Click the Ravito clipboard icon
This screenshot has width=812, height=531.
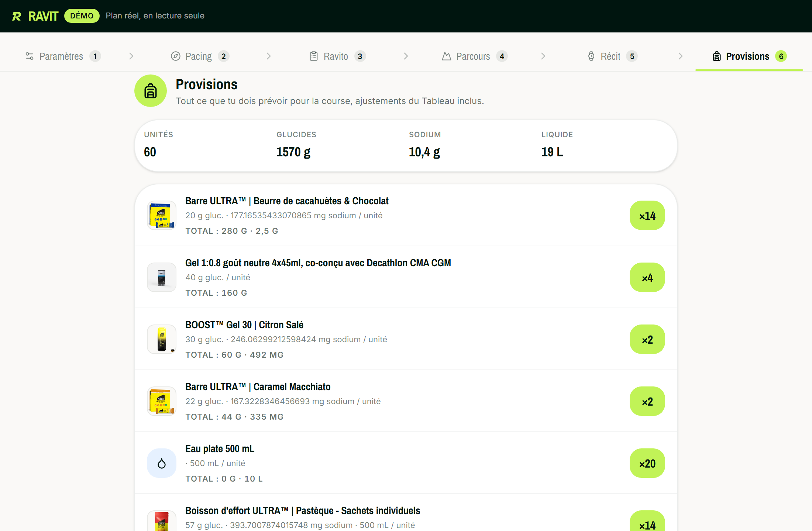314,56
